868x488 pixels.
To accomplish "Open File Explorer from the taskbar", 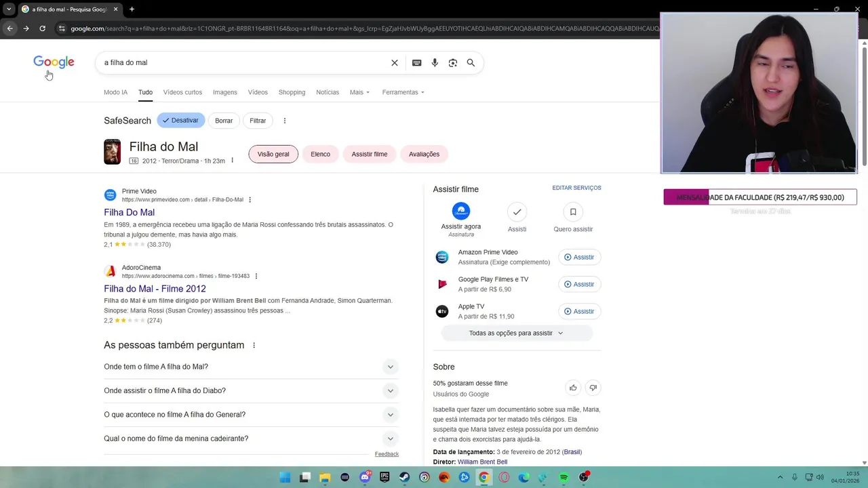I will [325, 477].
